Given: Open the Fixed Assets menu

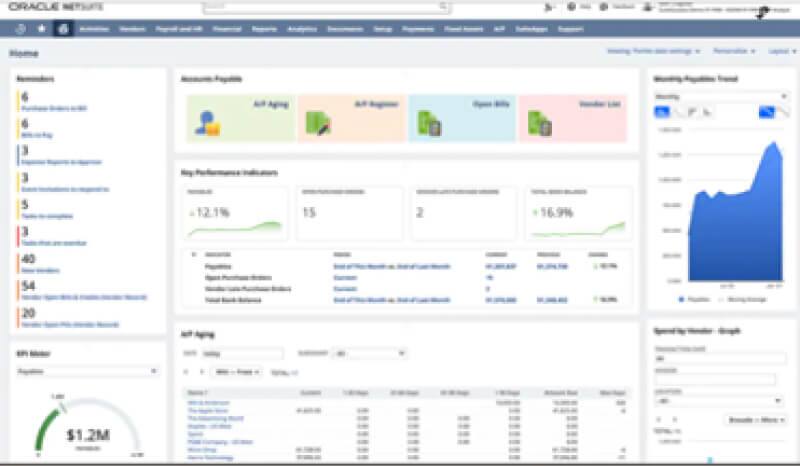Looking at the screenshot, I should [x=463, y=29].
